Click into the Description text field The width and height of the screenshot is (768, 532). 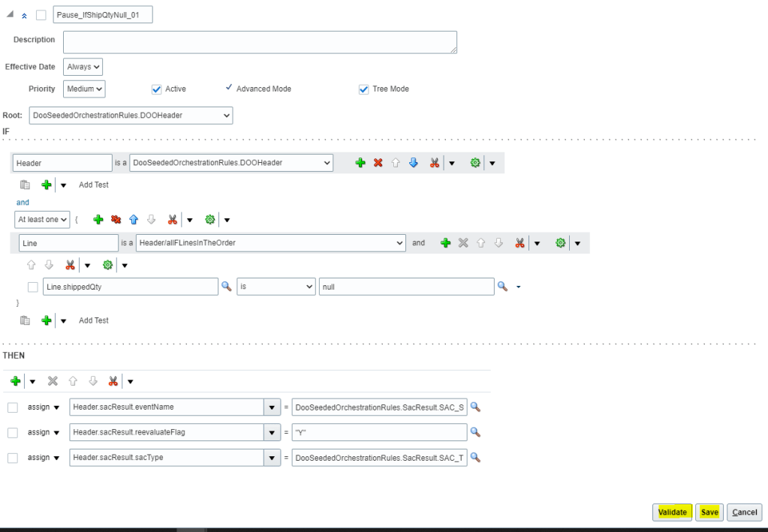260,42
